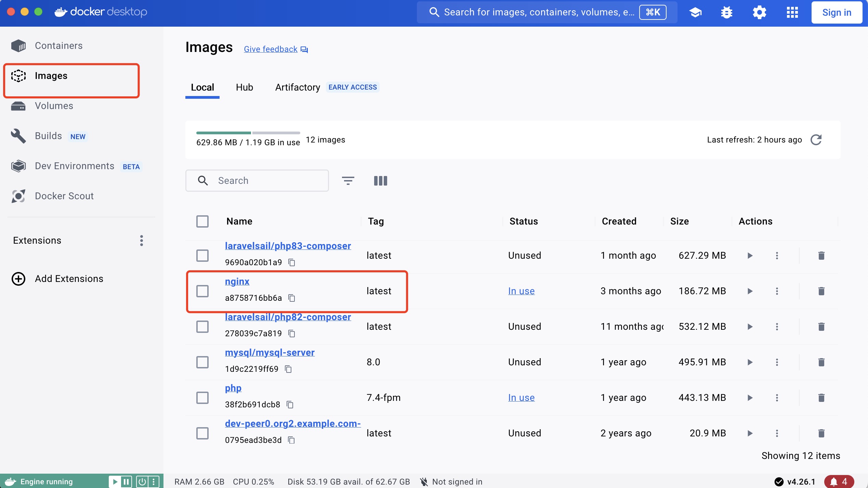This screenshot has width=868, height=488.
Task: Open Settings gear icon
Action: click(759, 12)
